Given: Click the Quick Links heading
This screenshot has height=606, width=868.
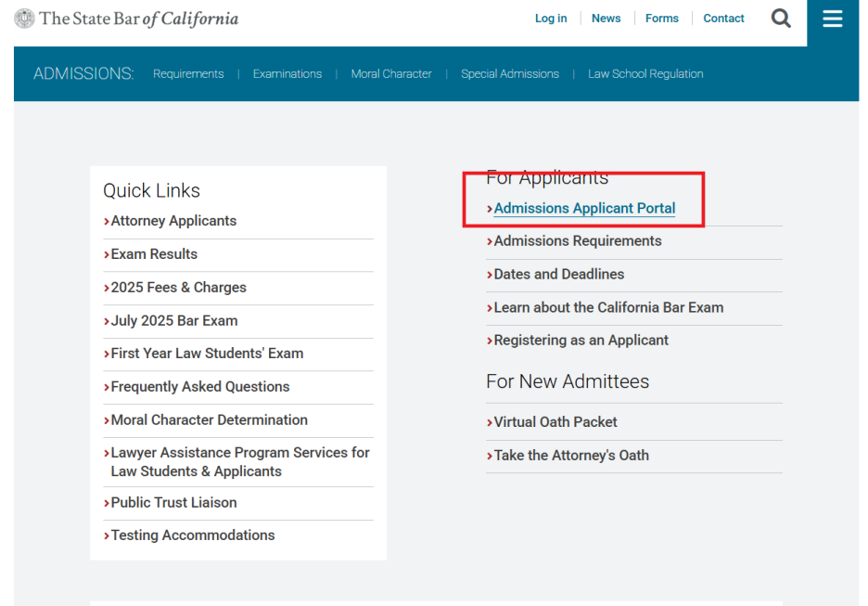Looking at the screenshot, I should point(152,190).
